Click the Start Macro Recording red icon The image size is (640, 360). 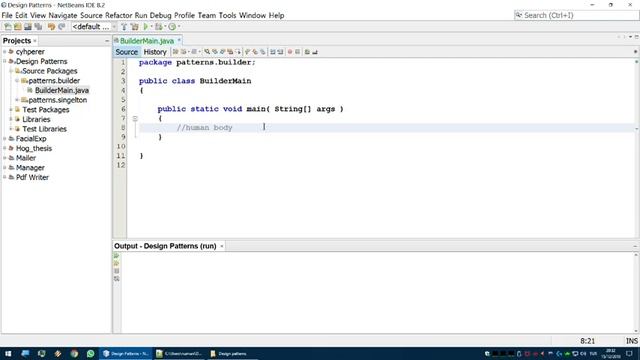(290, 52)
